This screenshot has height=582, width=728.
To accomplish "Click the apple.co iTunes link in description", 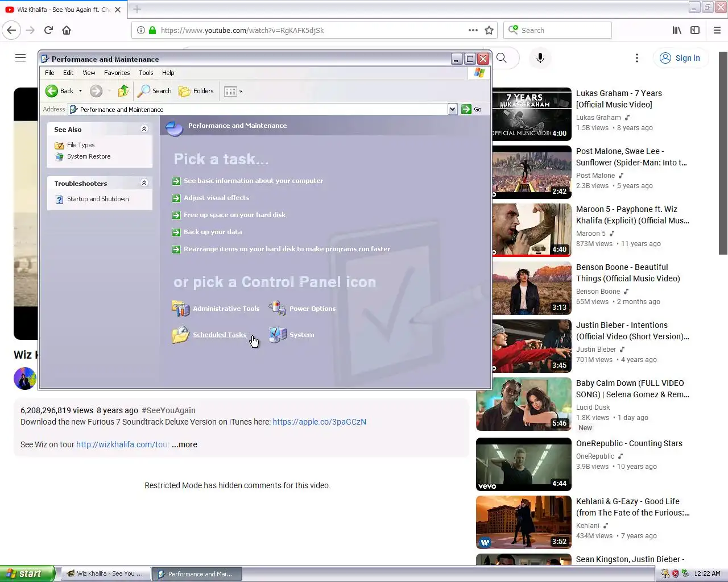I will tap(319, 422).
